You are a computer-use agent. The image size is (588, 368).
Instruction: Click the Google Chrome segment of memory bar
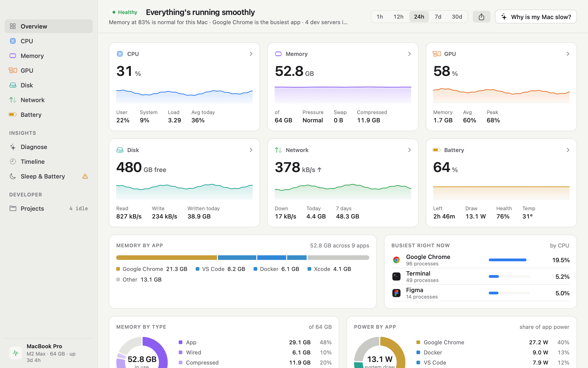[167, 258]
